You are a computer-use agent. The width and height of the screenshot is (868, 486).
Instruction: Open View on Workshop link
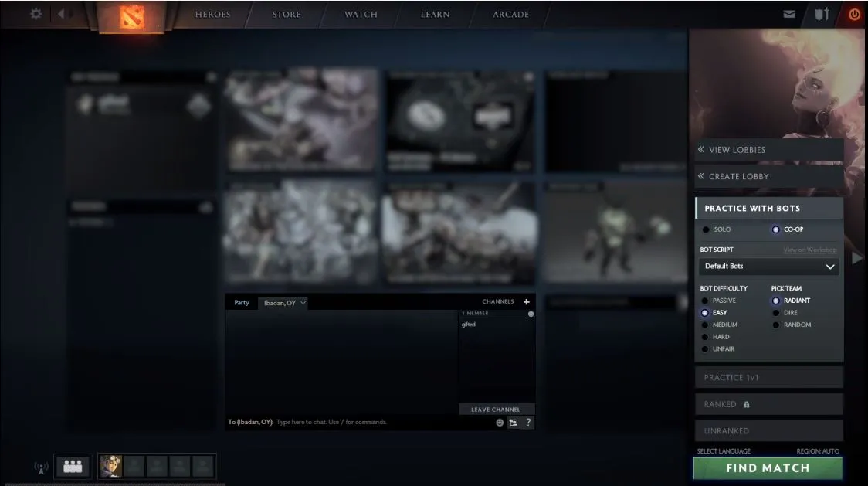(810, 250)
